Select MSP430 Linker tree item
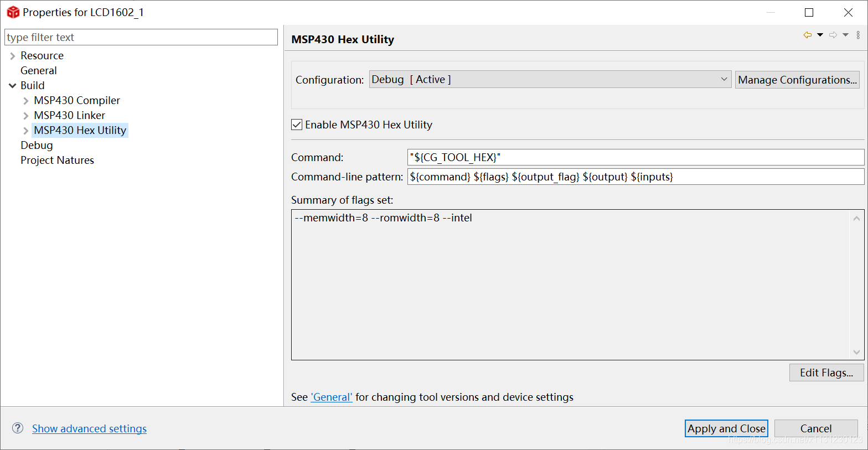 tap(69, 115)
